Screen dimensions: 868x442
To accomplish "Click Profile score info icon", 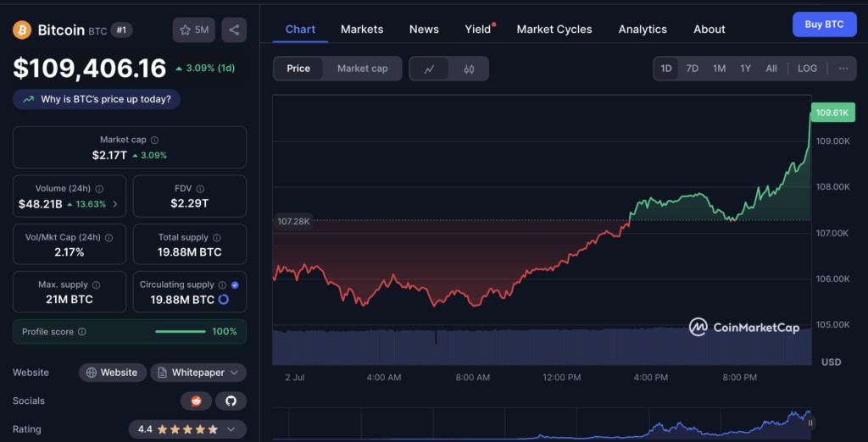I will (x=82, y=332).
